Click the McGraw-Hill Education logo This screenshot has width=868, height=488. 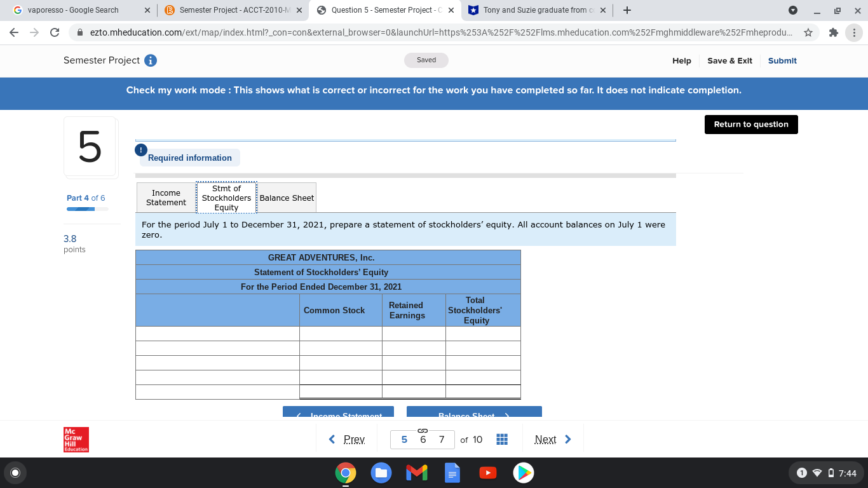click(76, 439)
